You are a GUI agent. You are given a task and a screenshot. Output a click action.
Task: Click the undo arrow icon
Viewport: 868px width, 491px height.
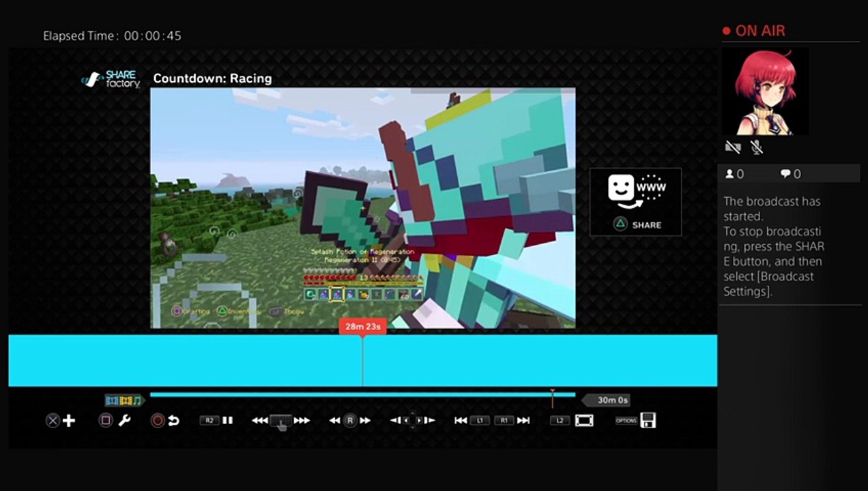tap(173, 421)
